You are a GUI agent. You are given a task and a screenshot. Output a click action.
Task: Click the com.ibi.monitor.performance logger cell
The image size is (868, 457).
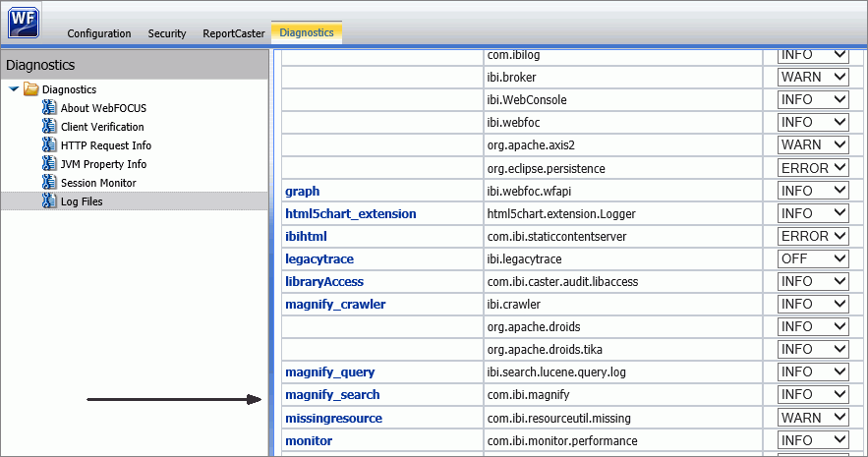click(623, 441)
